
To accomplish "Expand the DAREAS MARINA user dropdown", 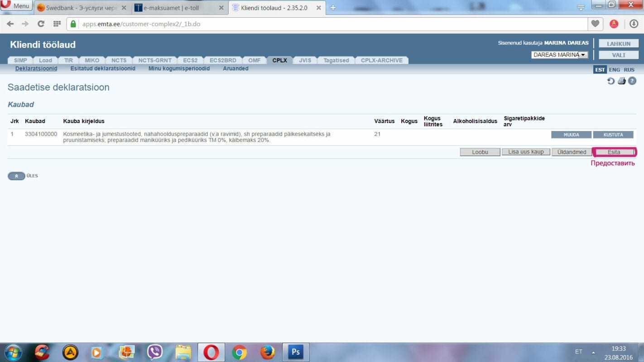I will tap(583, 55).
